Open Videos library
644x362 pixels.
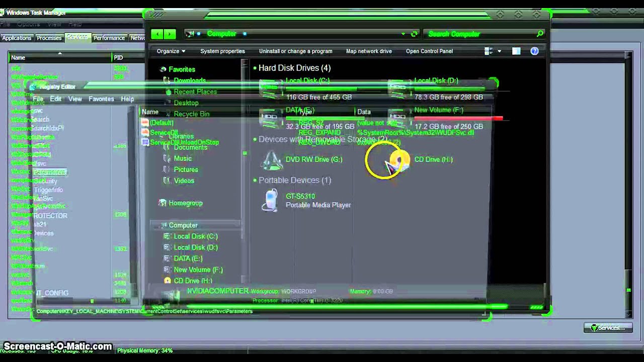[x=184, y=180]
